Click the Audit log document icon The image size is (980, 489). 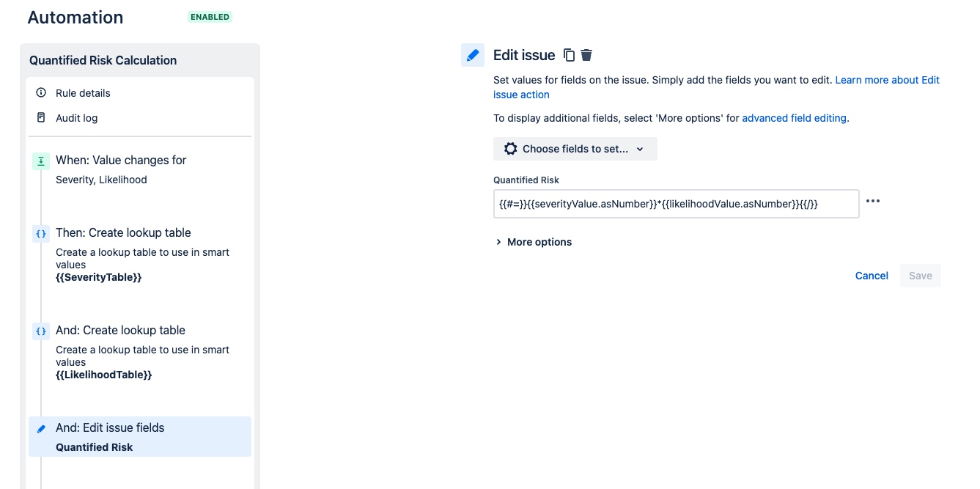[x=41, y=117]
